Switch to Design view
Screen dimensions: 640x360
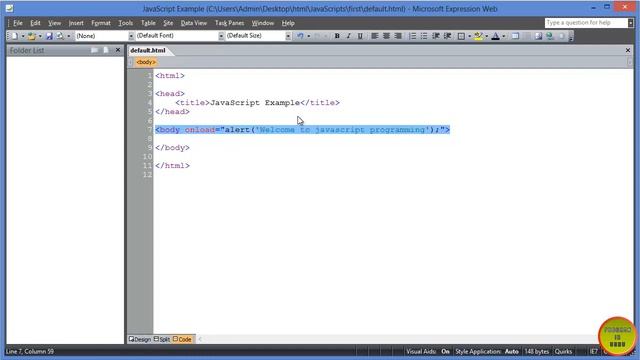click(x=140, y=339)
